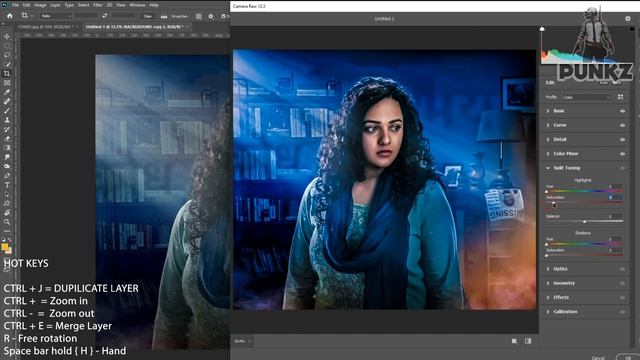The height and width of the screenshot is (360, 640).
Task: Open the Ratio dropdown in crop options
Action: (55, 16)
